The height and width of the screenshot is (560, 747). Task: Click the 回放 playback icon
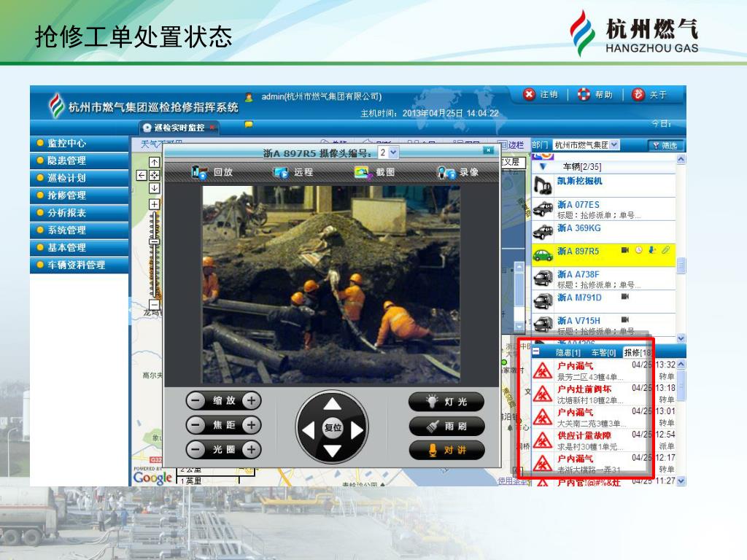click(198, 172)
